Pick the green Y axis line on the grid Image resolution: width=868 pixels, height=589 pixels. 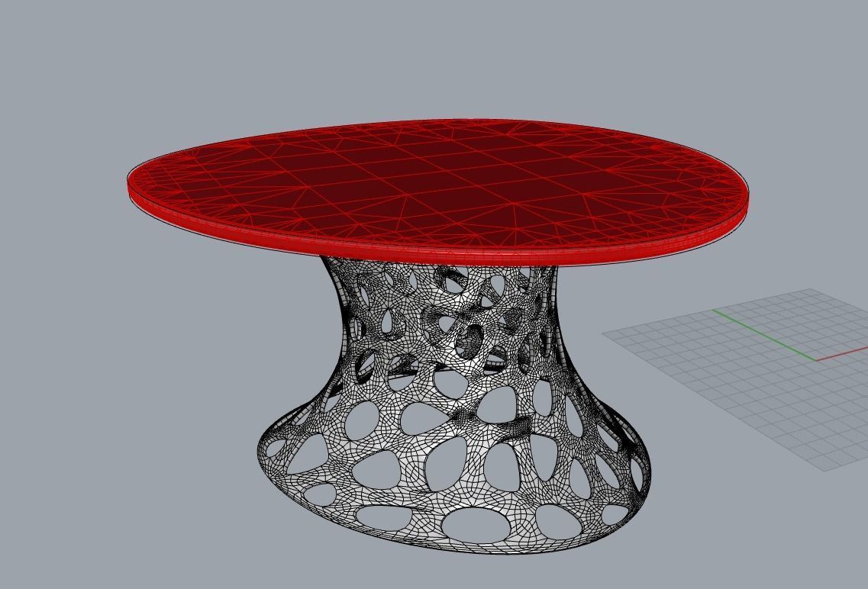tap(764, 335)
